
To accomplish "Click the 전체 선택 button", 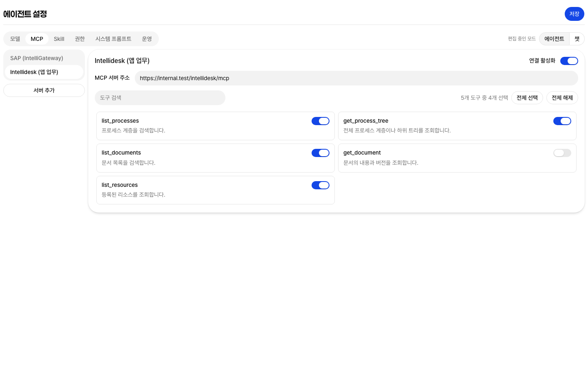I will [x=527, y=98].
